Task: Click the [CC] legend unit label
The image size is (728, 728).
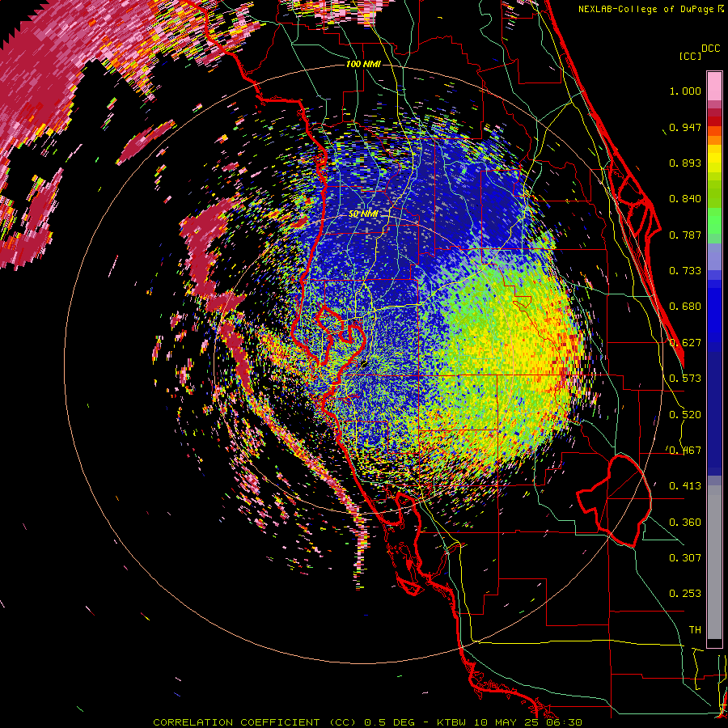Action: pyautogui.click(x=691, y=56)
